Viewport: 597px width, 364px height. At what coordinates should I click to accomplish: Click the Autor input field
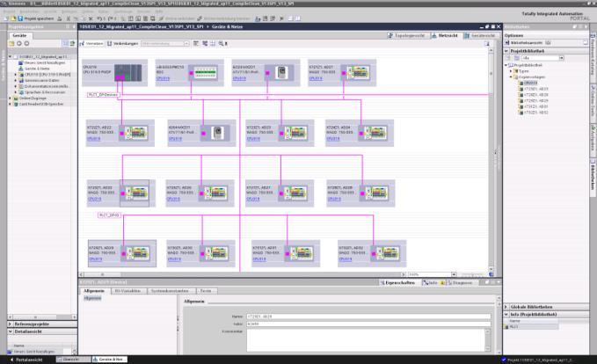tap(368, 324)
